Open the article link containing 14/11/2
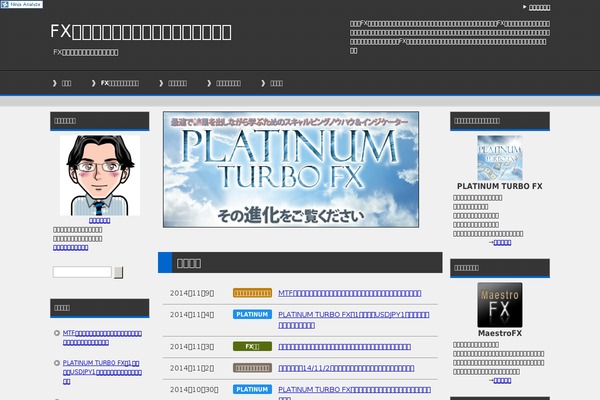The image size is (600, 400). 346,368
